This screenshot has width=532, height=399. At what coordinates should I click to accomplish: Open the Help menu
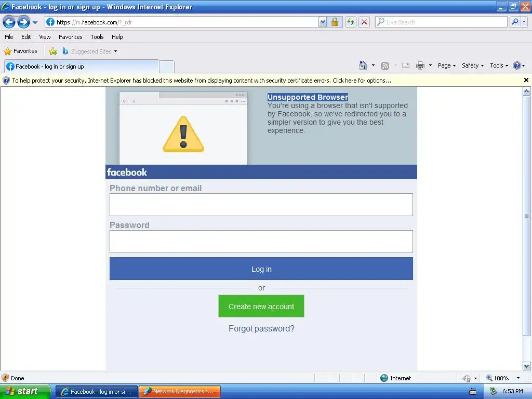[x=117, y=37]
